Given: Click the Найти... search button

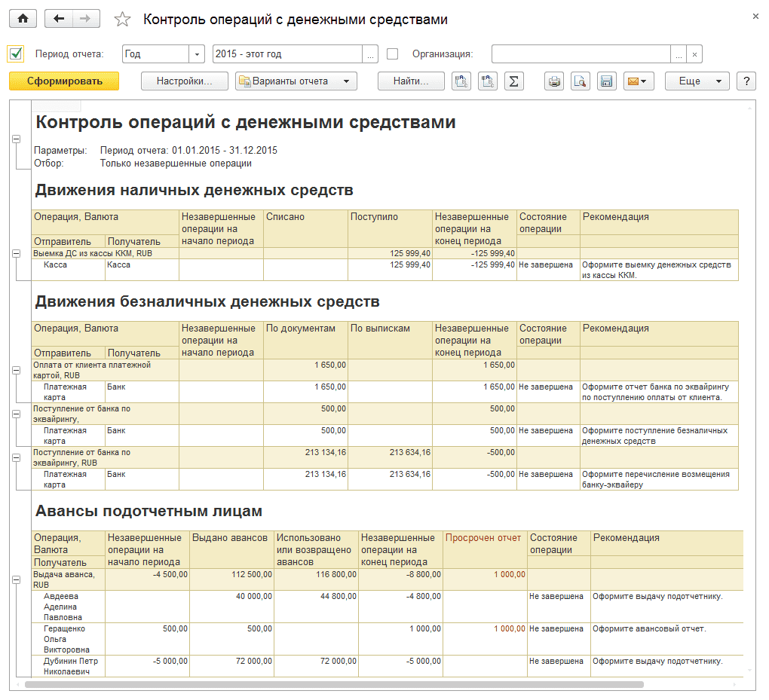Looking at the screenshot, I should coord(411,81).
